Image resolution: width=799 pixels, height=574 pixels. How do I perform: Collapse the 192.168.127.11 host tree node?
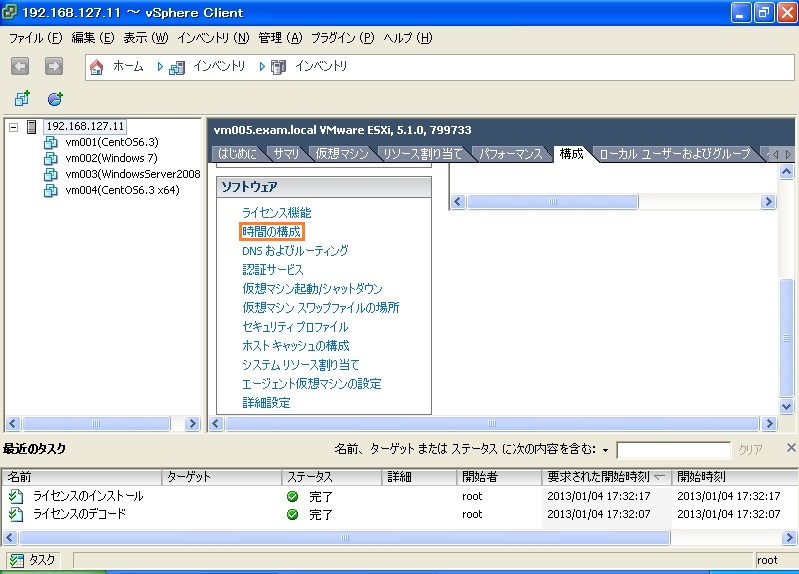tap(14, 127)
